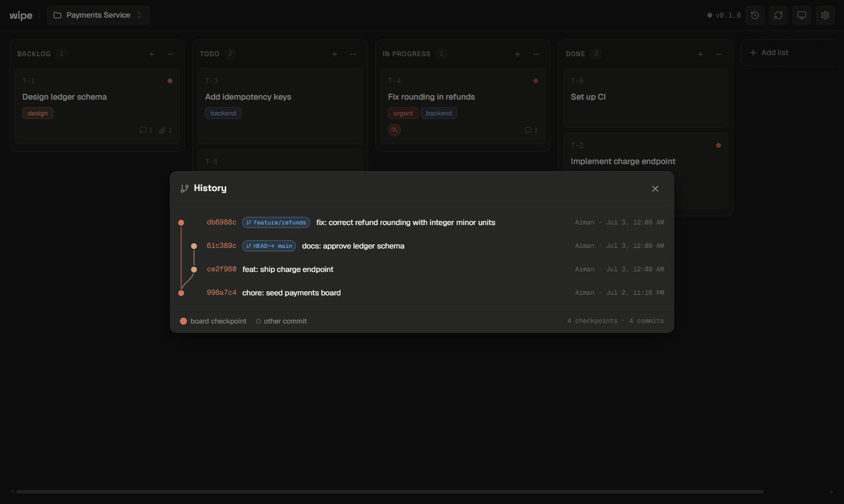Image resolution: width=844 pixels, height=504 pixels.
Task: Click the horizontal board scrollbar
Action: point(390,492)
